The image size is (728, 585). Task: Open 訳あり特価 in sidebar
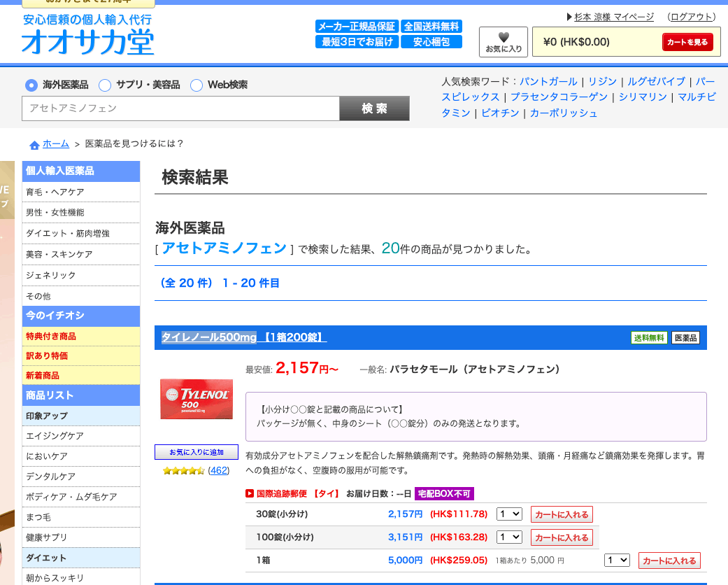pos(81,356)
